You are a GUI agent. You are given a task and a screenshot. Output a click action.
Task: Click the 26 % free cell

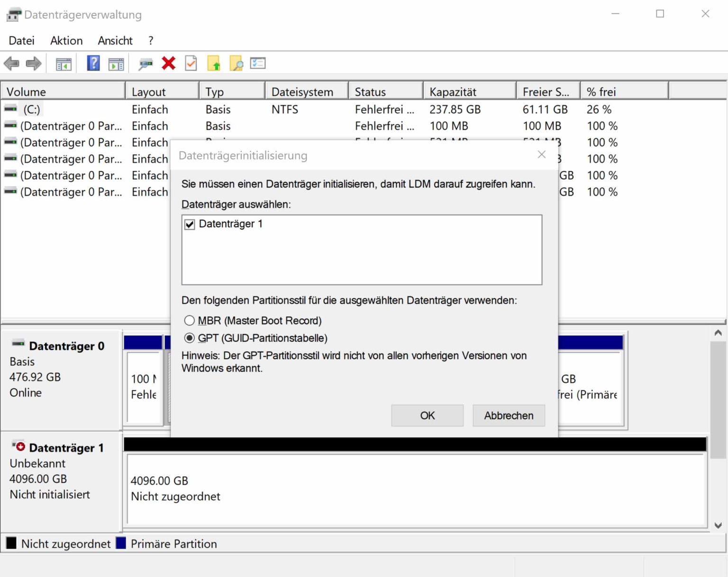pos(599,109)
